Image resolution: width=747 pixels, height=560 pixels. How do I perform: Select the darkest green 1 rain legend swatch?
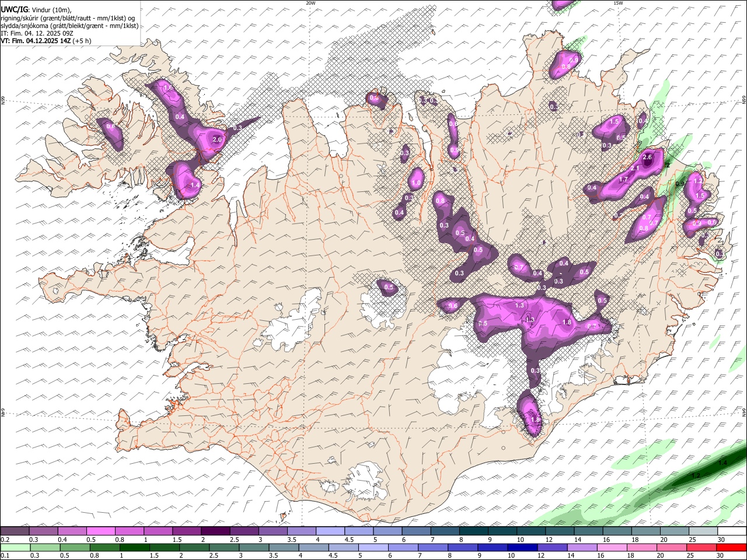135,547
